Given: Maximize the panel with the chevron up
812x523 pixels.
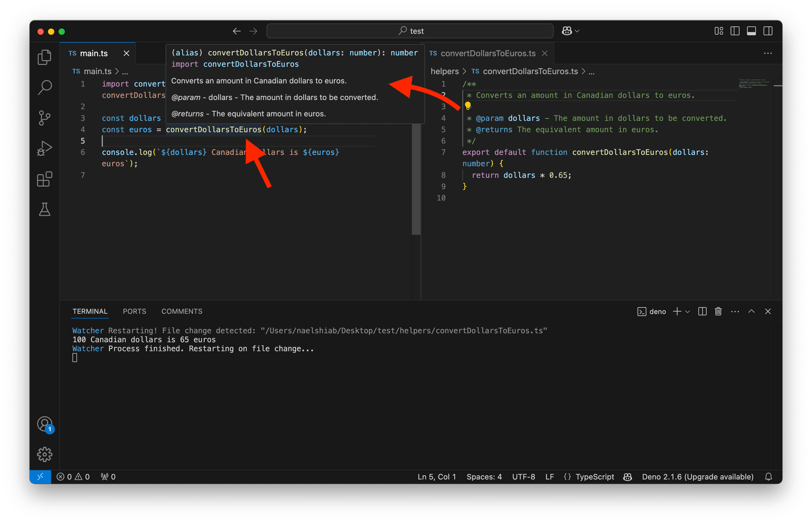Looking at the screenshot, I should pyautogui.click(x=751, y=311).
